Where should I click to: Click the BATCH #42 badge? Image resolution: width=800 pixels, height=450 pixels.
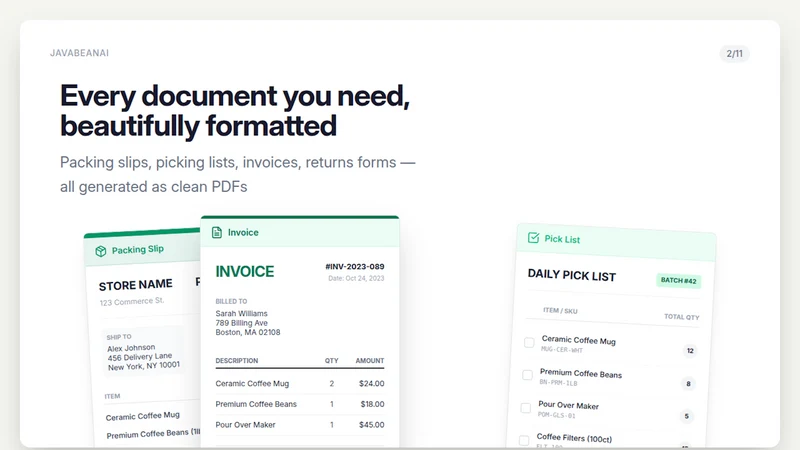[x=679, y=281]
